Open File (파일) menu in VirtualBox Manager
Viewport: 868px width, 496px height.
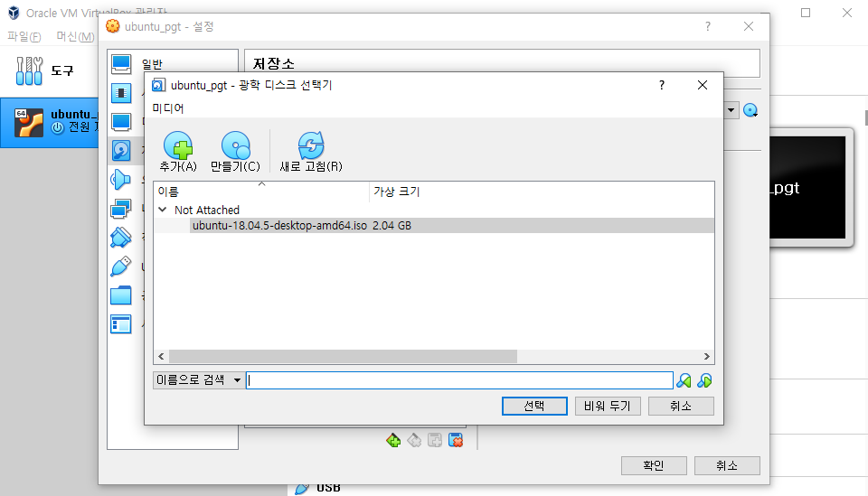click(x=24, y=36)
